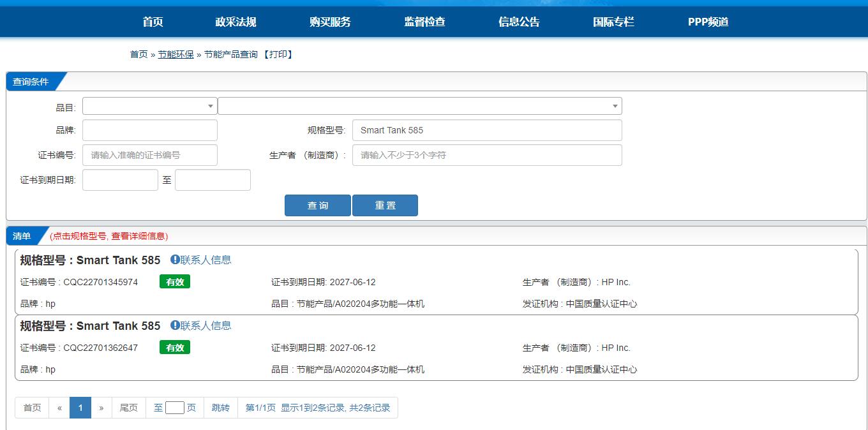Click the 有效 badge for CQC22701345974
868x430 pixels.
(175, 281)
